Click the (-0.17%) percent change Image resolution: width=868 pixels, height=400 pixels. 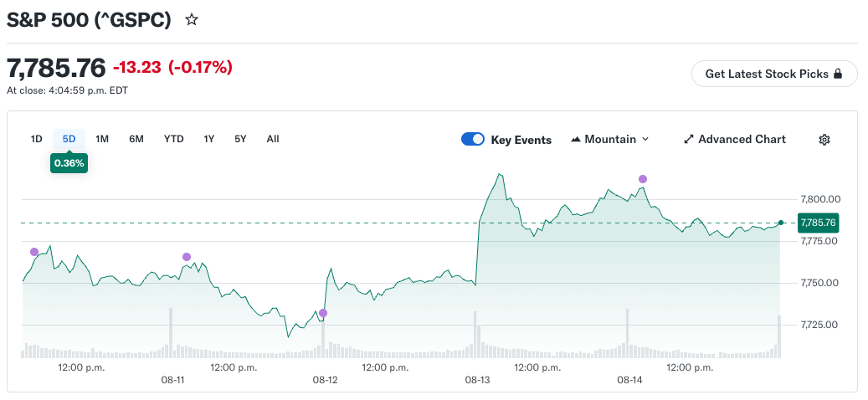point(200,68)
